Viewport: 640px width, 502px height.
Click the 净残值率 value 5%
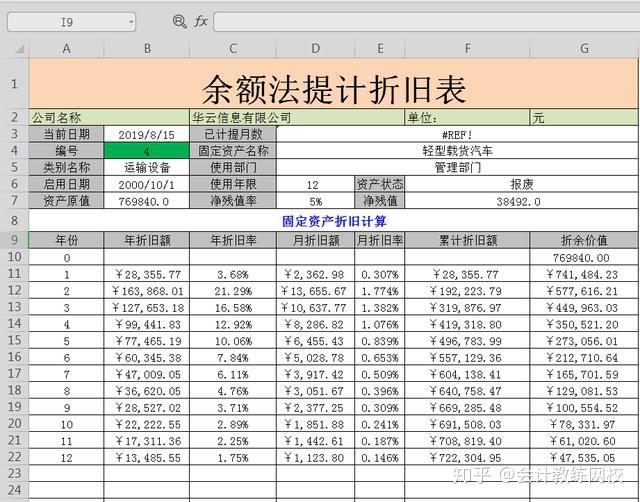(x=316, y=201)
